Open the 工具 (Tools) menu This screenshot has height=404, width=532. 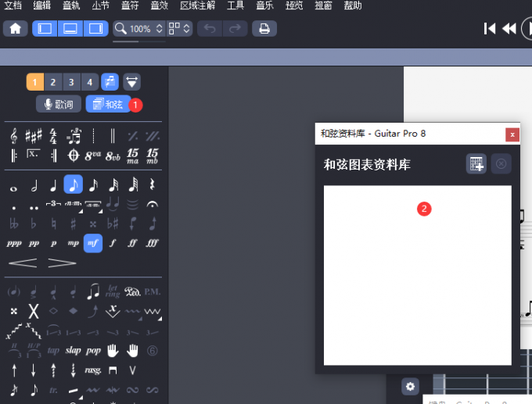[x=235, y=5]
